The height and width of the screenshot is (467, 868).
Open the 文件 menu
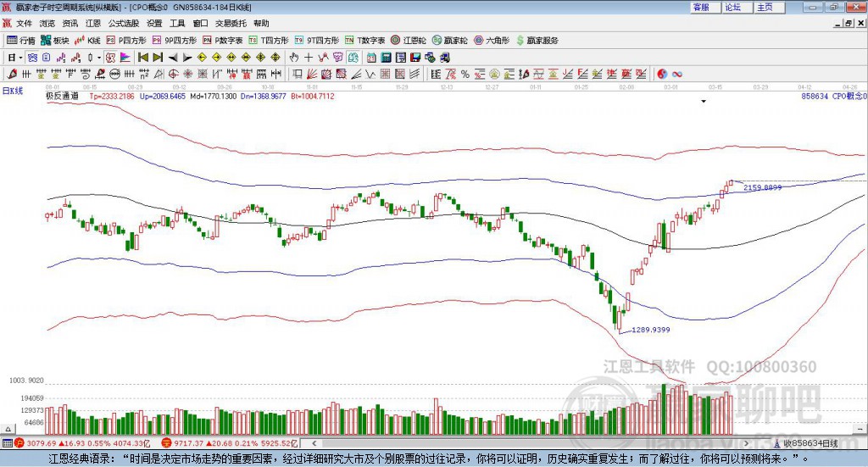click(x=25, y=23)
